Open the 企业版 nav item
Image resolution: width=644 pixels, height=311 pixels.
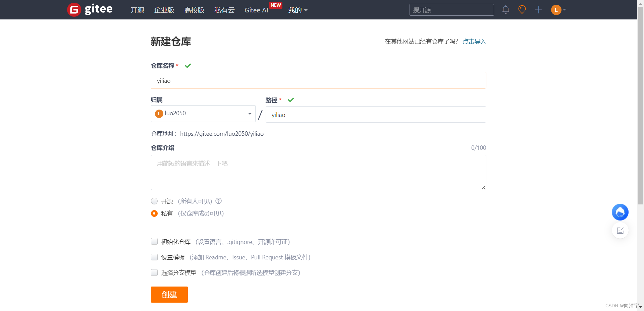[x=164, y=10]
